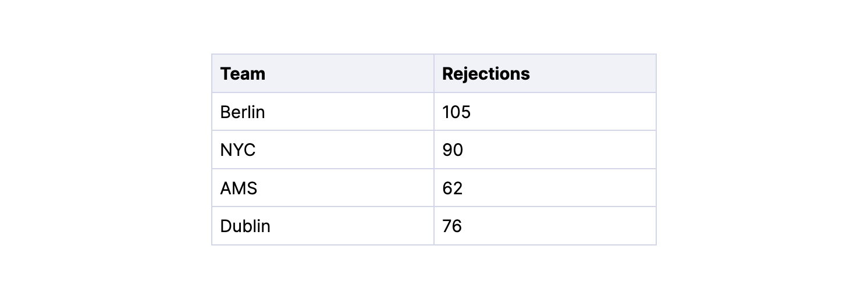Click the 62 rejections value

545,188
